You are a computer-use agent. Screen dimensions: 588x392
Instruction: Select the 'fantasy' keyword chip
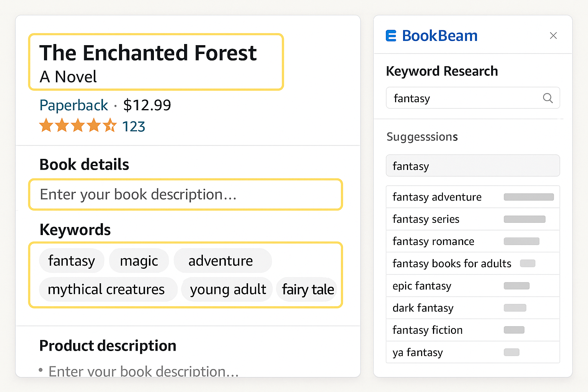pyautogui.click(x=72, y=261)
